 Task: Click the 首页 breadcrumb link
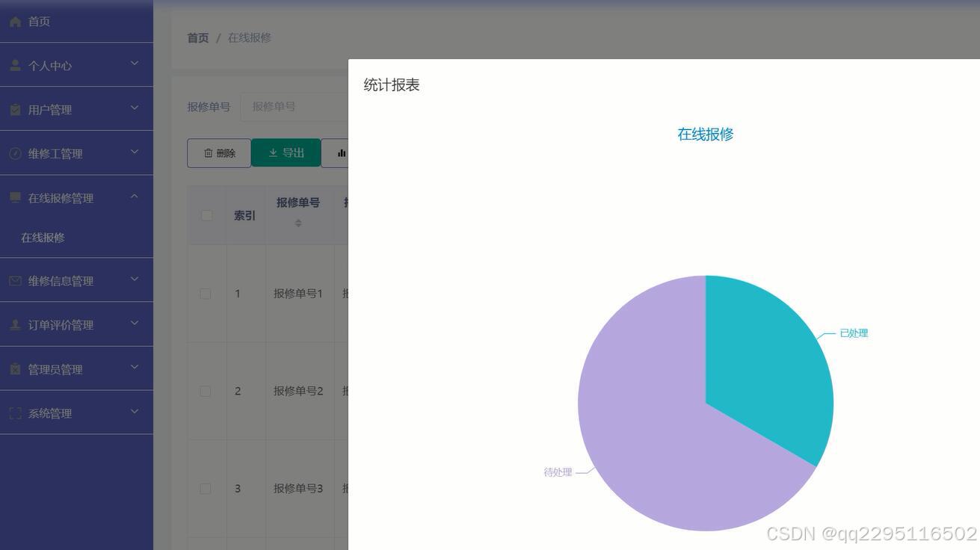(197, 37)
